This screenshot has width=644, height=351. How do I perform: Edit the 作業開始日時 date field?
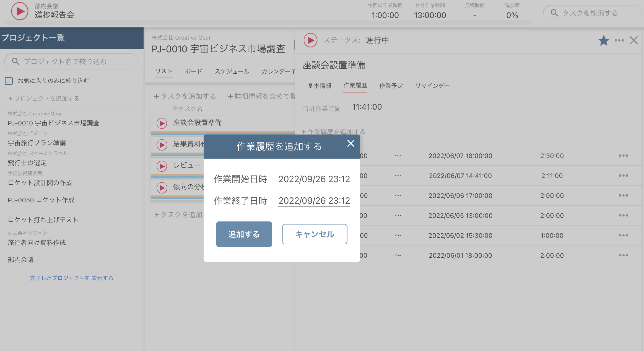tap(314, 179)
